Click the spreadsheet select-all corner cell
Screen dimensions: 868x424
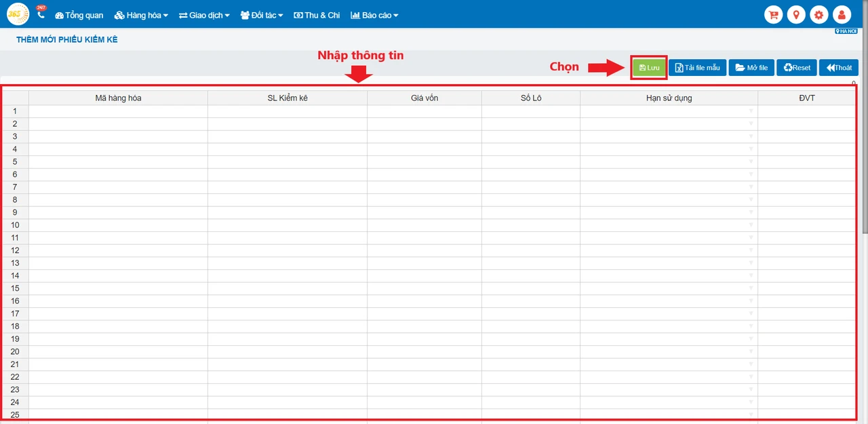point(15,98)
